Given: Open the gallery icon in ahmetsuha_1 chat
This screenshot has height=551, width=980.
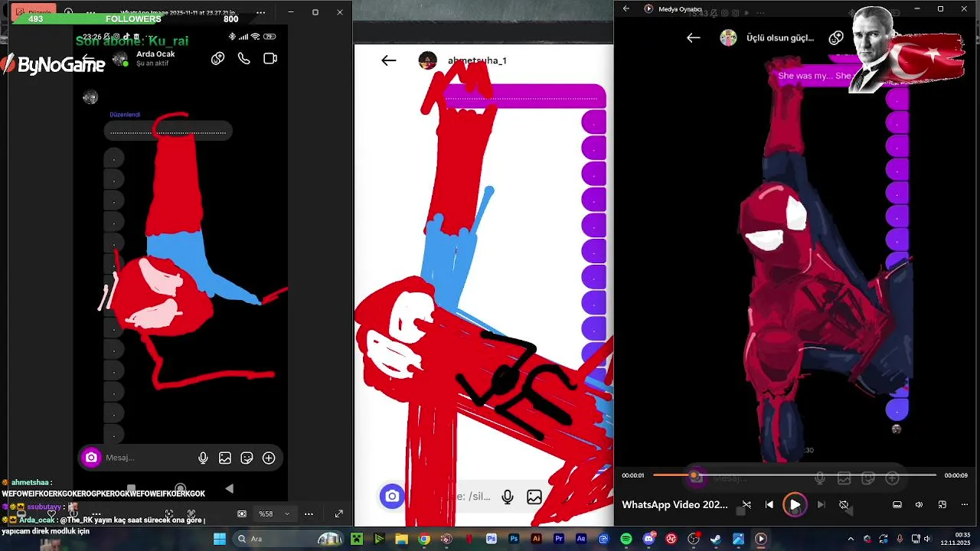Looking at the screenshot, I should point(534,497).
